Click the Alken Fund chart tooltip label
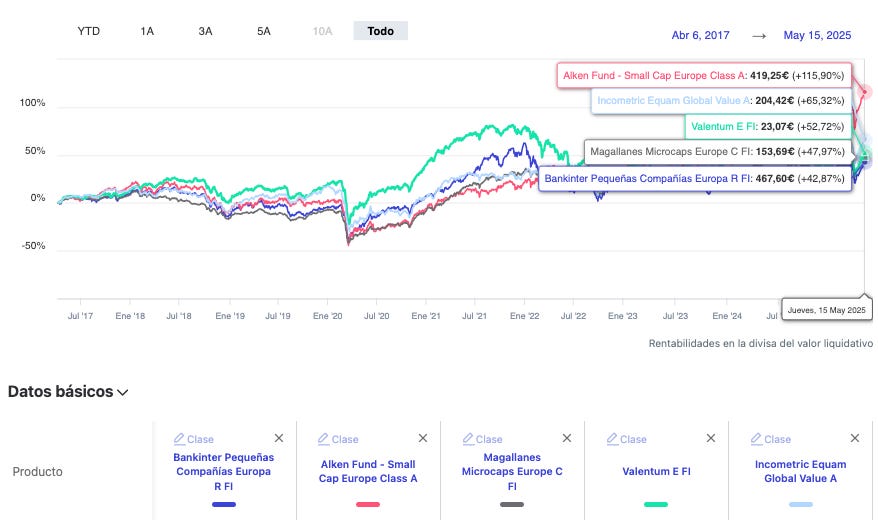 [x=704, y=76]
